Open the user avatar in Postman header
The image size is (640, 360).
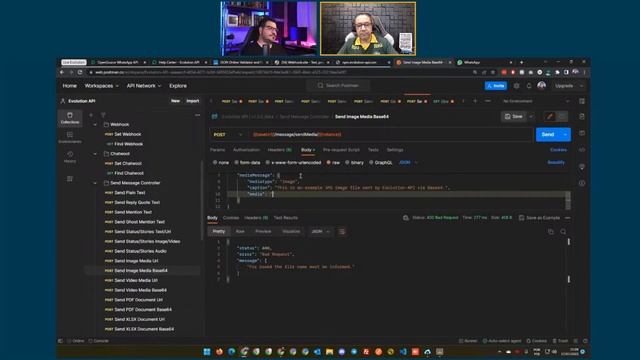pyautogui.click(x=542, y=86)
